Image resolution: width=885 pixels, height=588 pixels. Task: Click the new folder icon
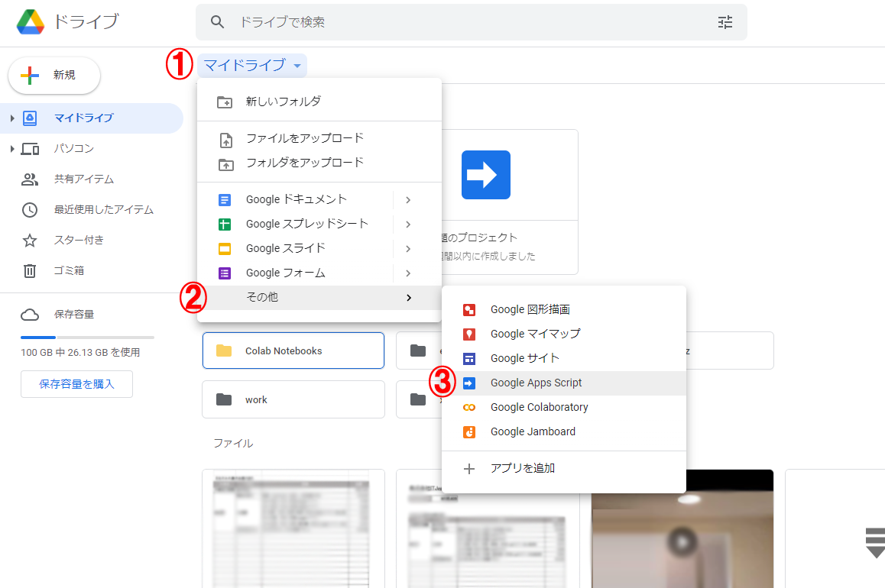(225, 102)
